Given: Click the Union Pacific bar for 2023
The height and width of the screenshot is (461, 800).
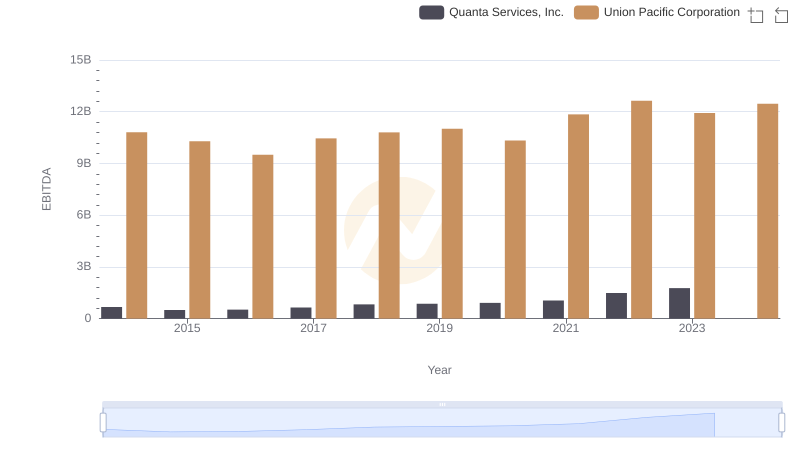Looking at the screenshot, I should [x=705, y=216].
